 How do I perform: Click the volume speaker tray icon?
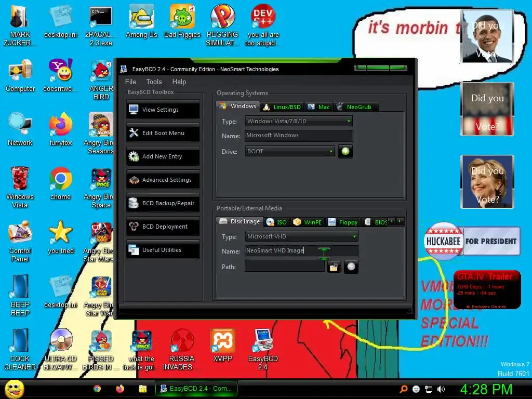click(x=441, y=389)
